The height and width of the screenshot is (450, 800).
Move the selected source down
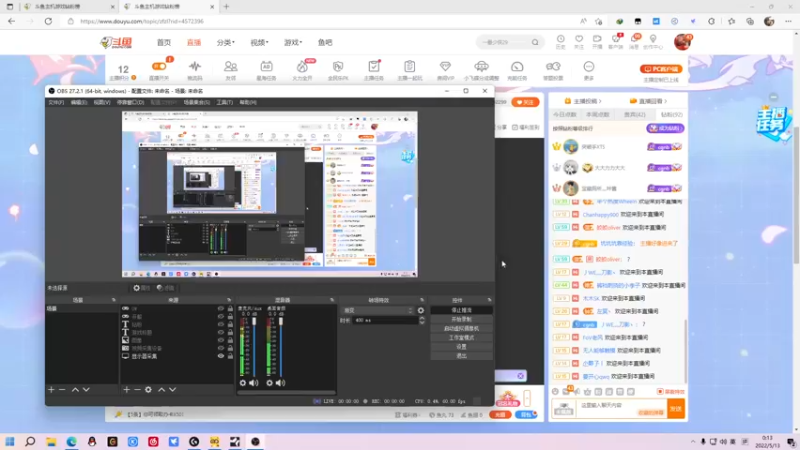[172, 390]
